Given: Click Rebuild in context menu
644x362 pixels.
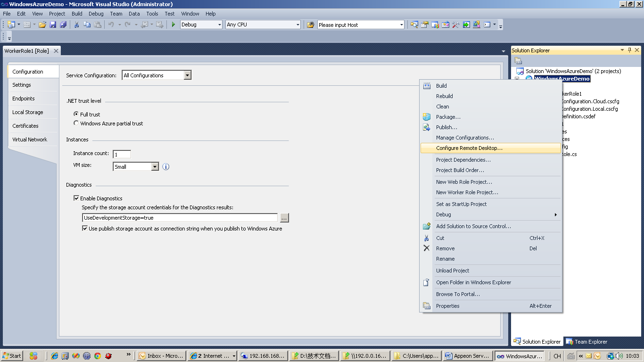Looking at the screenshot, I should (x=490, y=96).
